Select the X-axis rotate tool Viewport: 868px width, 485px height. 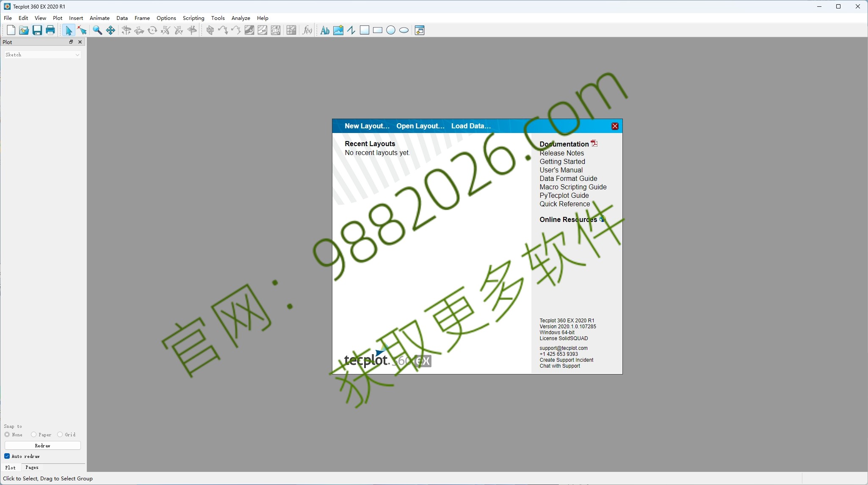(x=166, y=30)
